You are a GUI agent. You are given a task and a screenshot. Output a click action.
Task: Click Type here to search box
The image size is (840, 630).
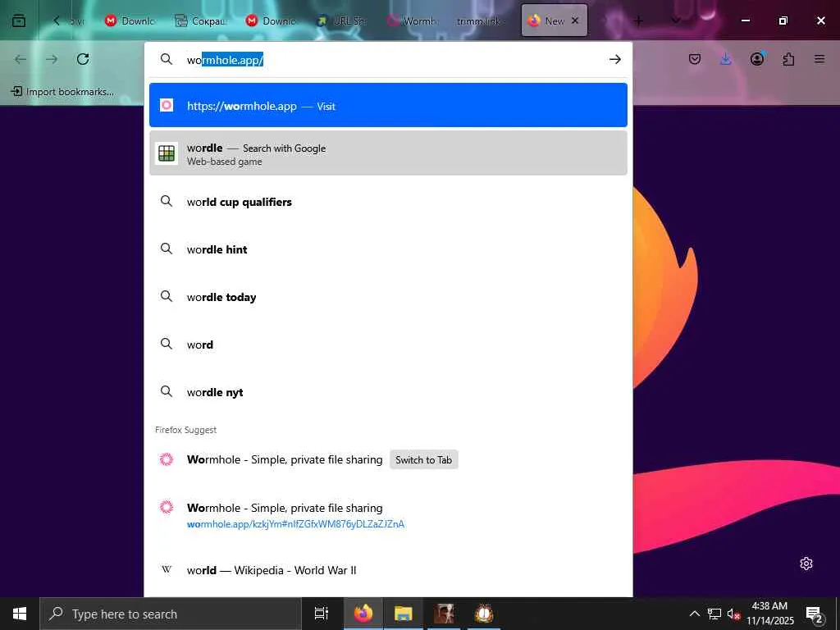click(171, 614)
